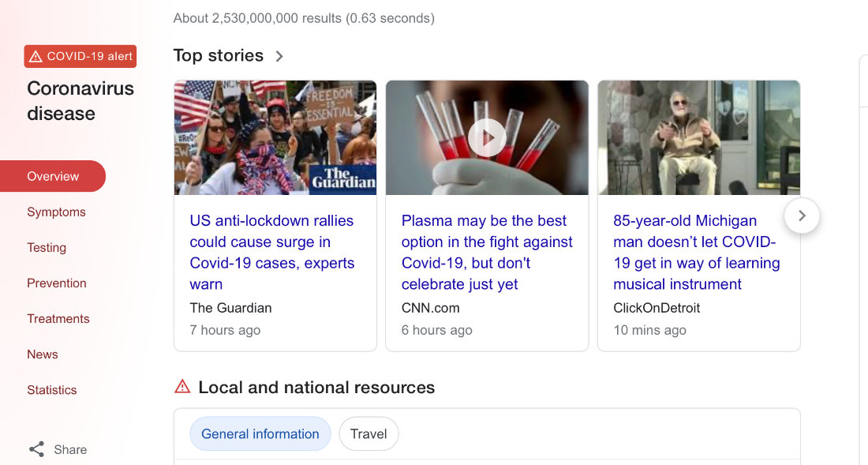868x465 pixels.
Task: Select the General information chip
Action: coord(260,434)
